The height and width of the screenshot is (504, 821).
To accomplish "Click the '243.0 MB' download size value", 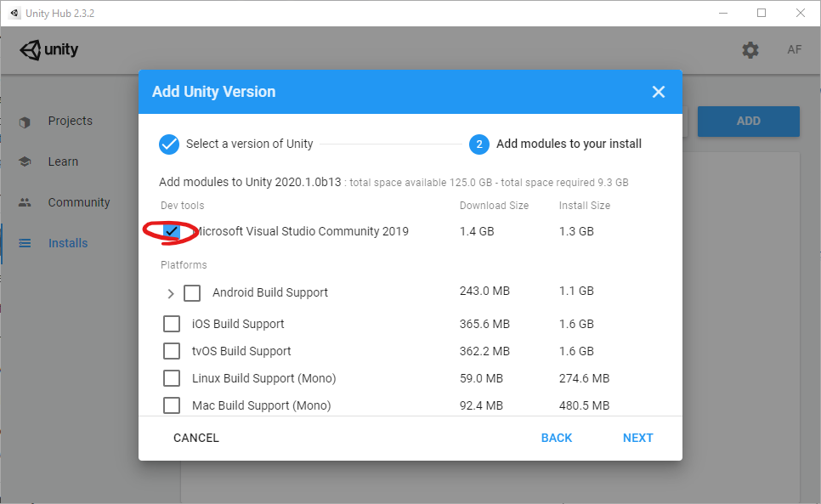I will tap(484, 291).
